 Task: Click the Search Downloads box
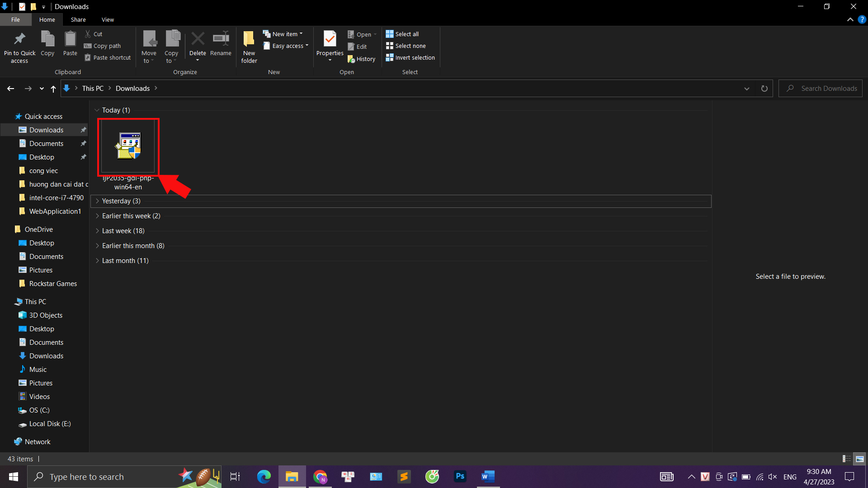(x=821, y=89)
